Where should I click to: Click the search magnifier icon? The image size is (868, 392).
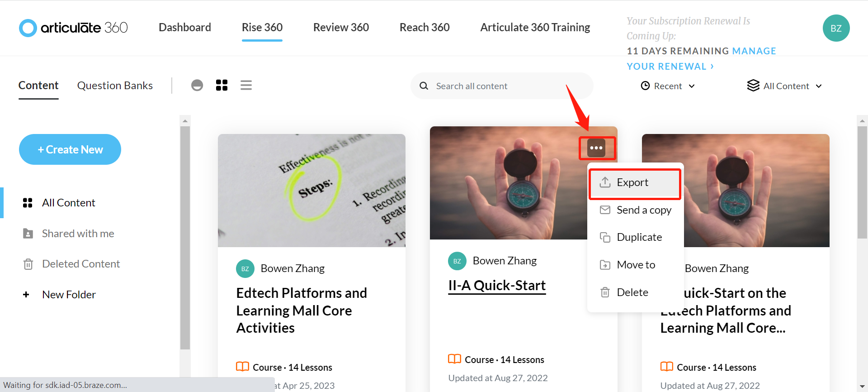point(424,86)
